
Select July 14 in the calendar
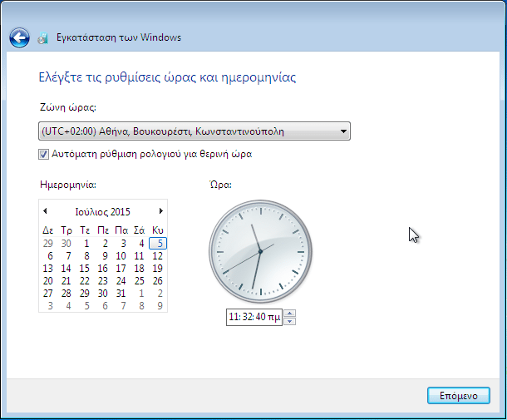66,269
